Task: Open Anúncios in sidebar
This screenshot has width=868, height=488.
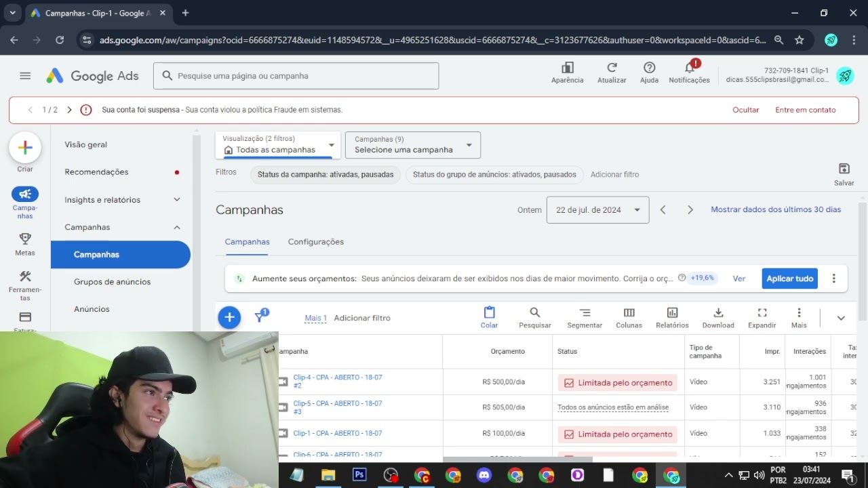Action: pos(92,308)
